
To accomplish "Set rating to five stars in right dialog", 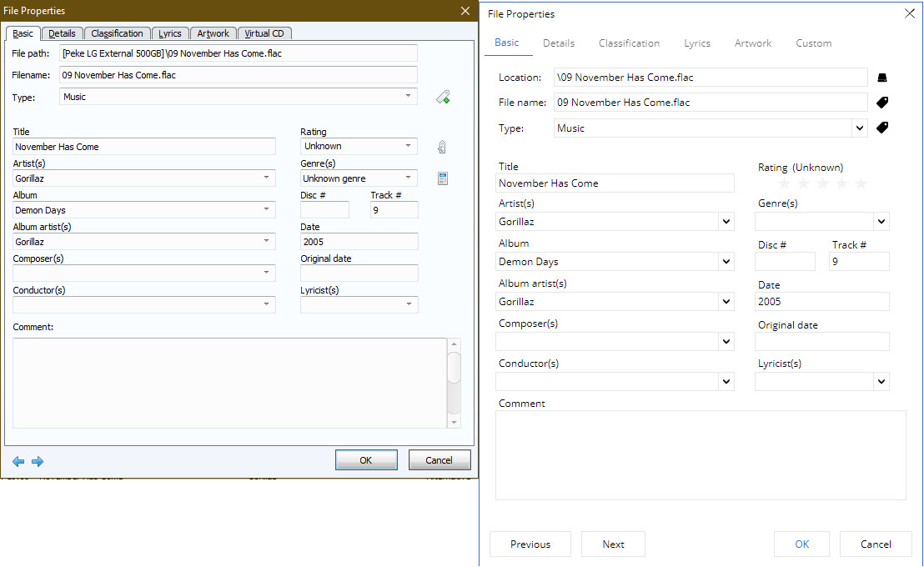I will click(861, 183).
